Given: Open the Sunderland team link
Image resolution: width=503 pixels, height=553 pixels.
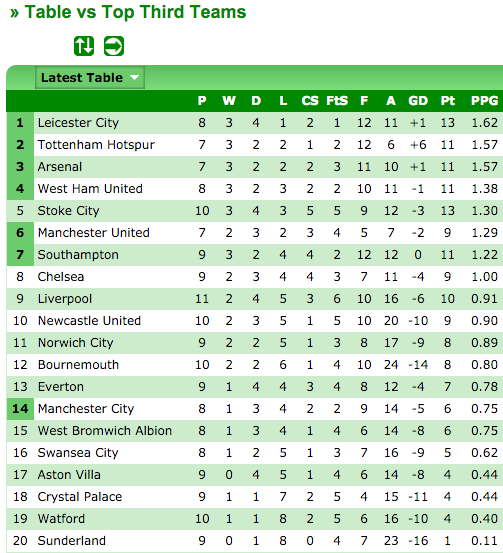Looking at the screenshot, I should tap(72, 541).
